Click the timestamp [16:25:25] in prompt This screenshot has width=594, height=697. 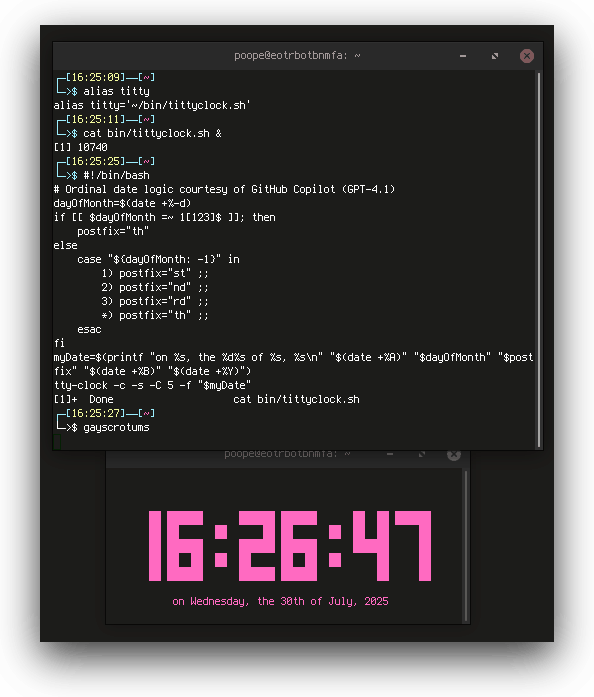[x=96, y=161]
